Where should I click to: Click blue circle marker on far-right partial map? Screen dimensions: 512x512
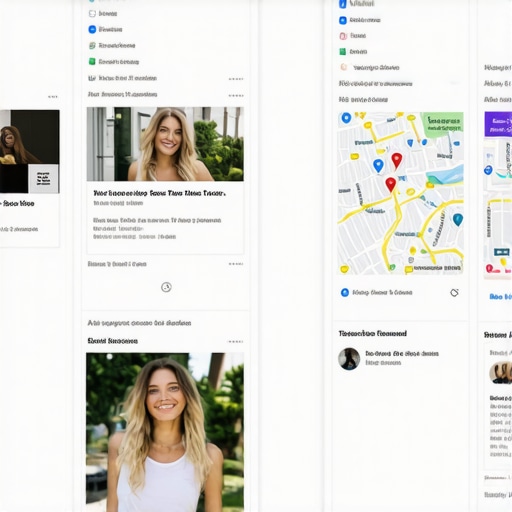488,170
